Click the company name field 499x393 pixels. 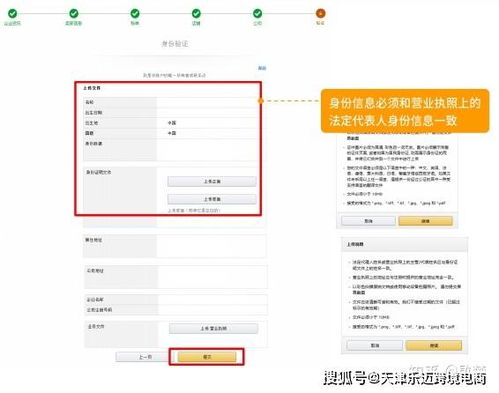213,299
